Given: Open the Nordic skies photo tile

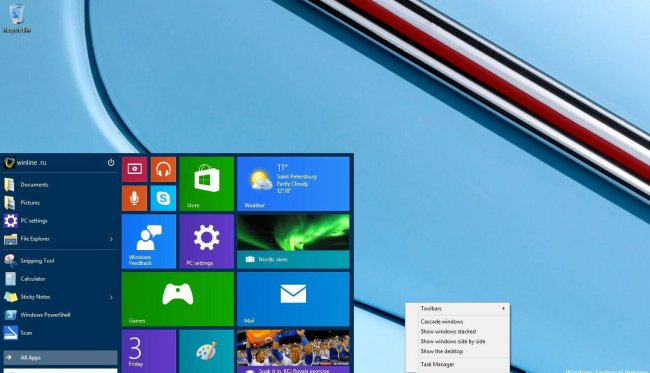Looking at the screenshot, I should pos(293,241).
